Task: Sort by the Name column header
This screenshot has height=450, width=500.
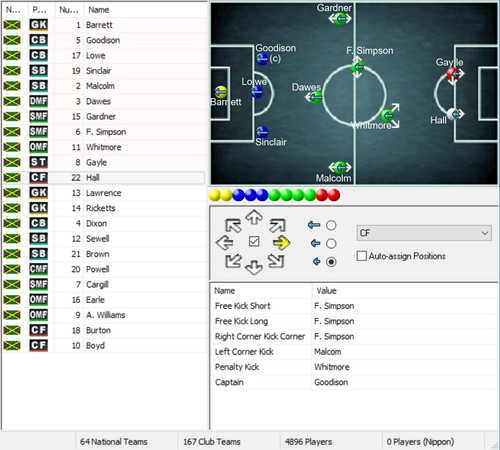Action: [98, 10]
